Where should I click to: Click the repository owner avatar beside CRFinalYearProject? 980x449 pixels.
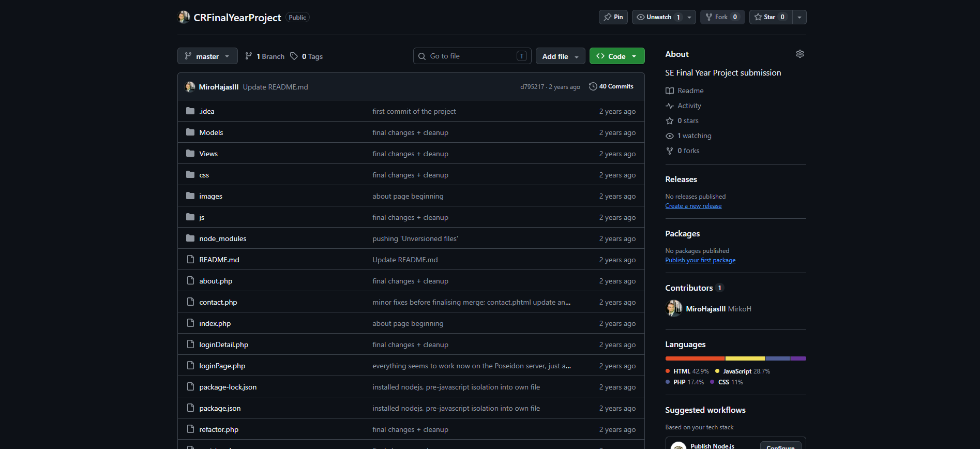(184, 17)
